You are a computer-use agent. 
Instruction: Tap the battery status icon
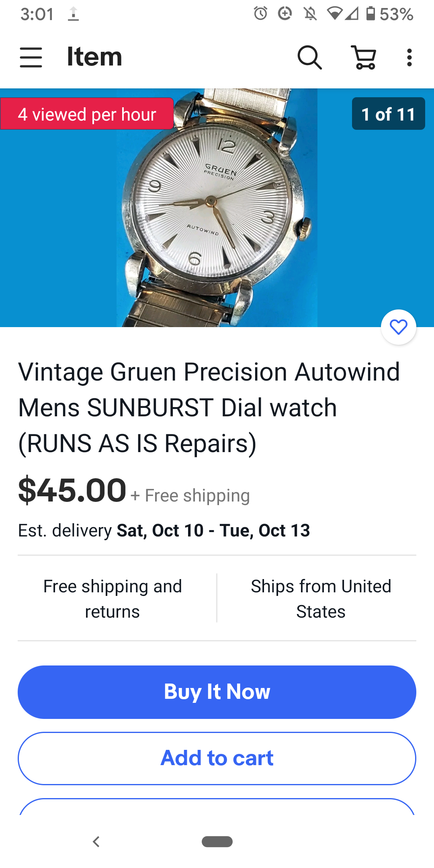tap(371, 14)
